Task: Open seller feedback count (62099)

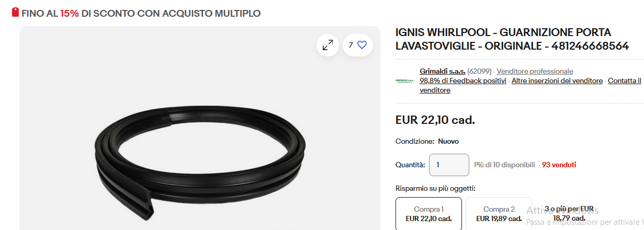Action: [x=480, y=71]
